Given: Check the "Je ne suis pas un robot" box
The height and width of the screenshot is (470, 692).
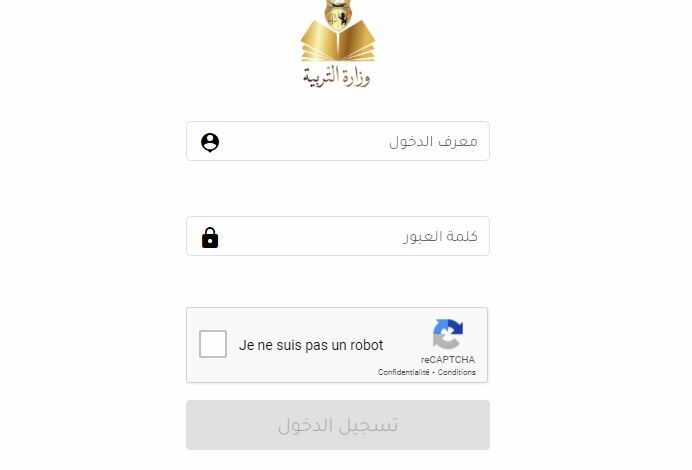Looking at the screenshot, I should 213,344.
